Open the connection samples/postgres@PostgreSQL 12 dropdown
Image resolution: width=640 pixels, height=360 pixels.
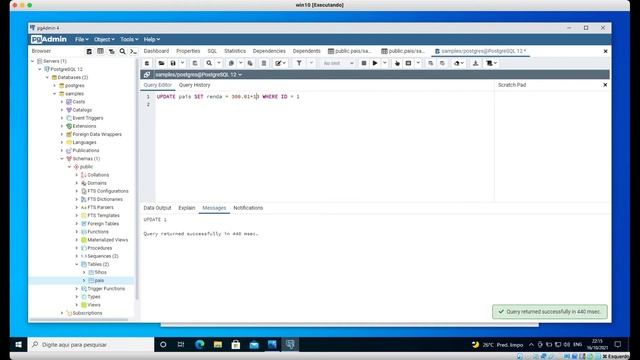tap(198, 75)
